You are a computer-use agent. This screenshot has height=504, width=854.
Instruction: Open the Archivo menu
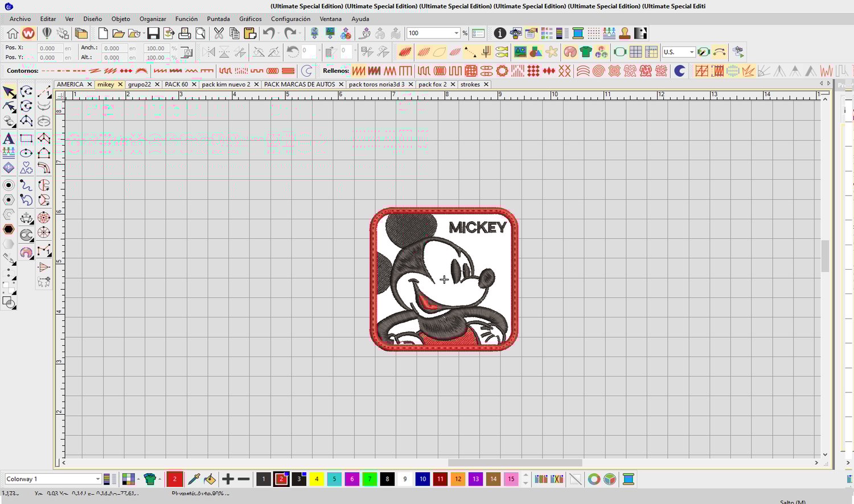(20, 19)
